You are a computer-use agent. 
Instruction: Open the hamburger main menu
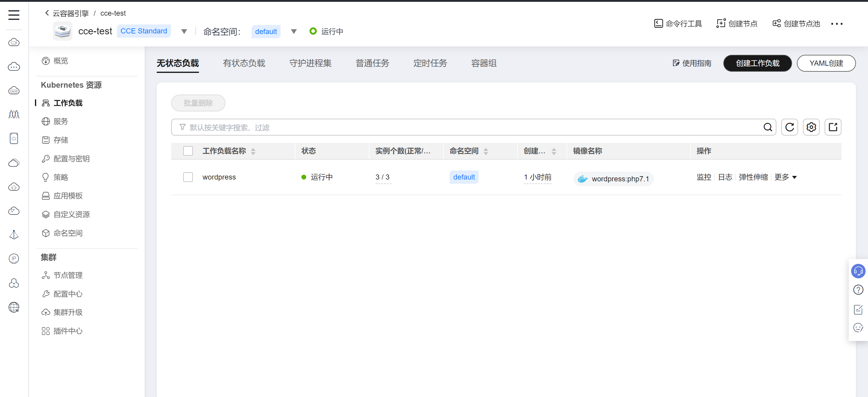(x=14, y=15)
